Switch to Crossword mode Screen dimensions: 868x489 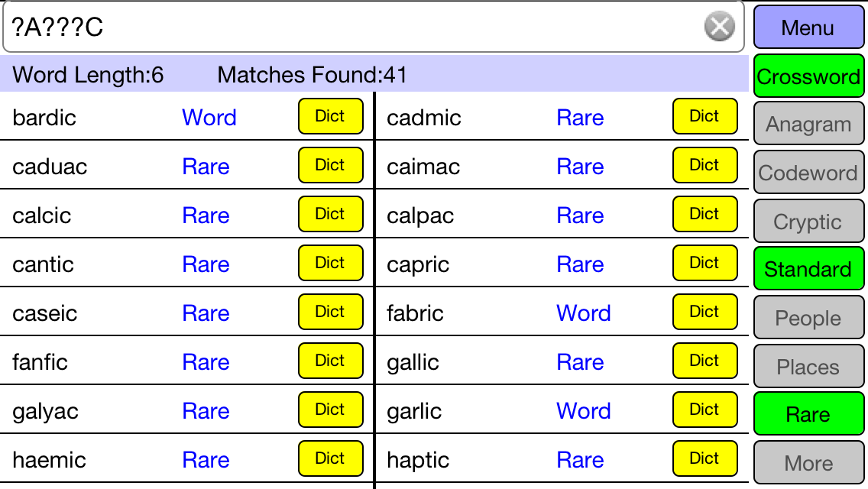coord(808,76)
